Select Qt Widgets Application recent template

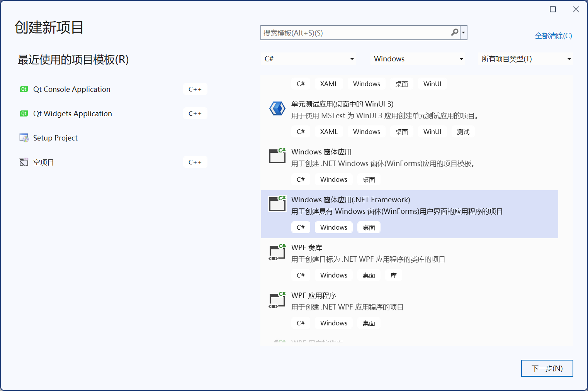click(73, 113)
